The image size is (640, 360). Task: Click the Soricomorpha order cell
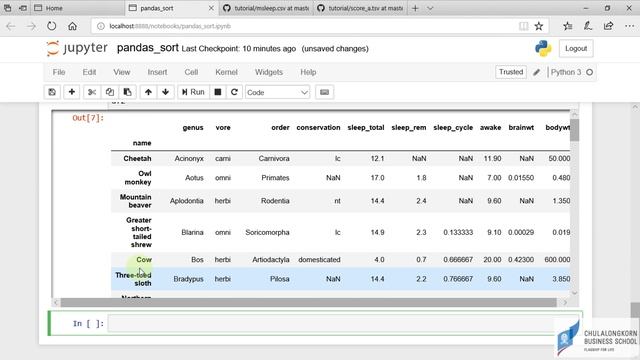pyautogui.click(x=267, y=232)
